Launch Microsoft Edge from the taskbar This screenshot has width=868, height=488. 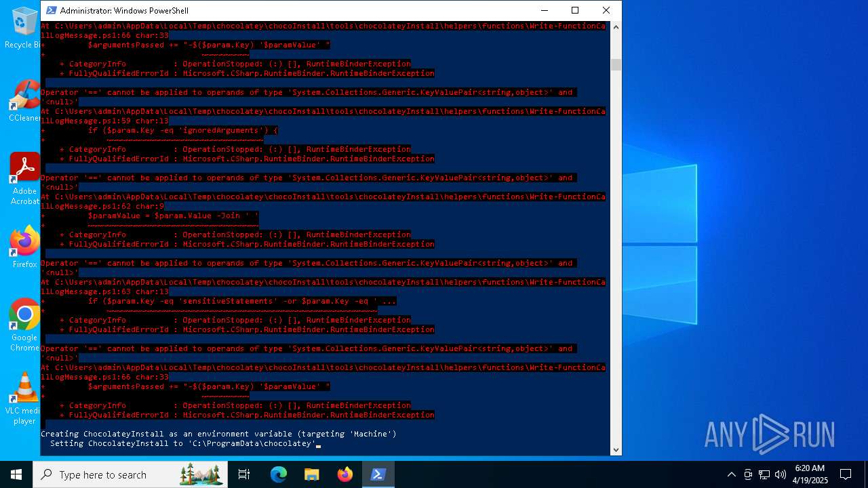[279, 474]
